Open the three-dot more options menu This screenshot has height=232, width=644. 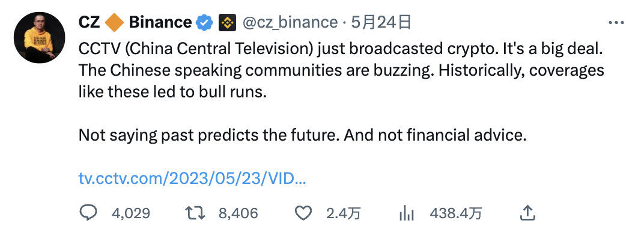coord(616,23)
